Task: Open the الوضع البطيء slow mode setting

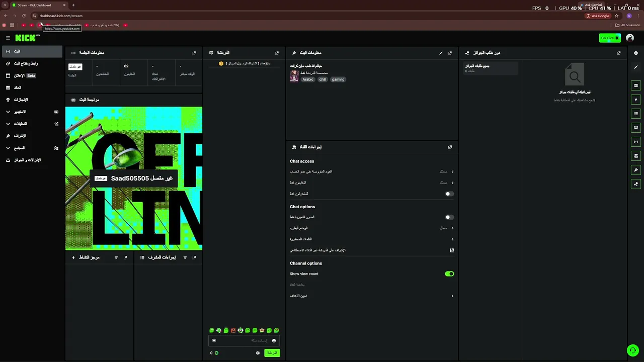Action: [x=372, y=228]
